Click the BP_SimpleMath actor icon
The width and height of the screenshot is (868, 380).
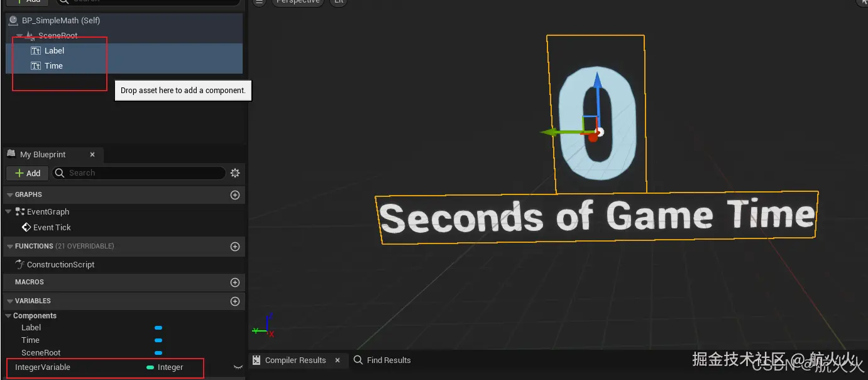(x=13, y=20)
